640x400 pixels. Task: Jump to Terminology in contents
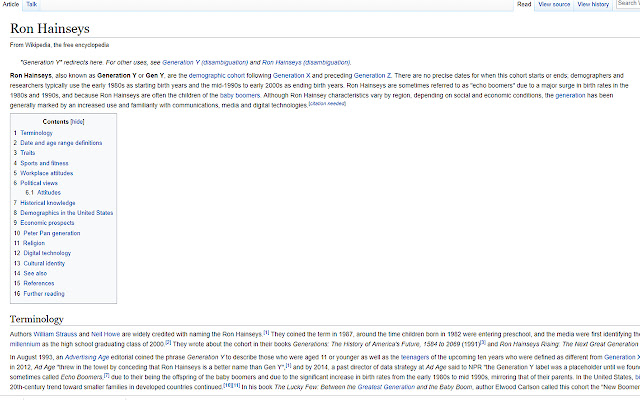coord(36,133)
